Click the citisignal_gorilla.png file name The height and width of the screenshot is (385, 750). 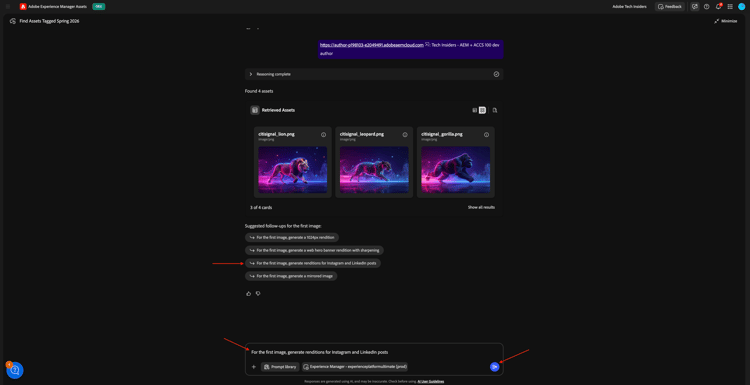point(442,134)
